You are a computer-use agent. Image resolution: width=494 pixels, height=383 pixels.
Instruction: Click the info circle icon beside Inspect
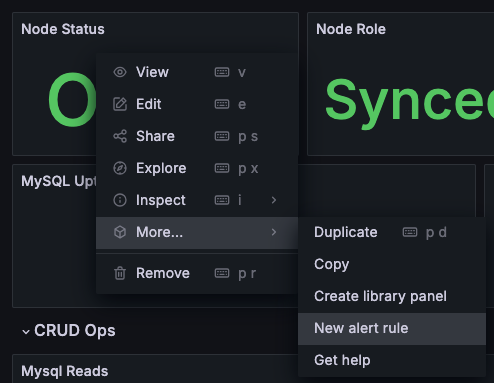point(120,200)
